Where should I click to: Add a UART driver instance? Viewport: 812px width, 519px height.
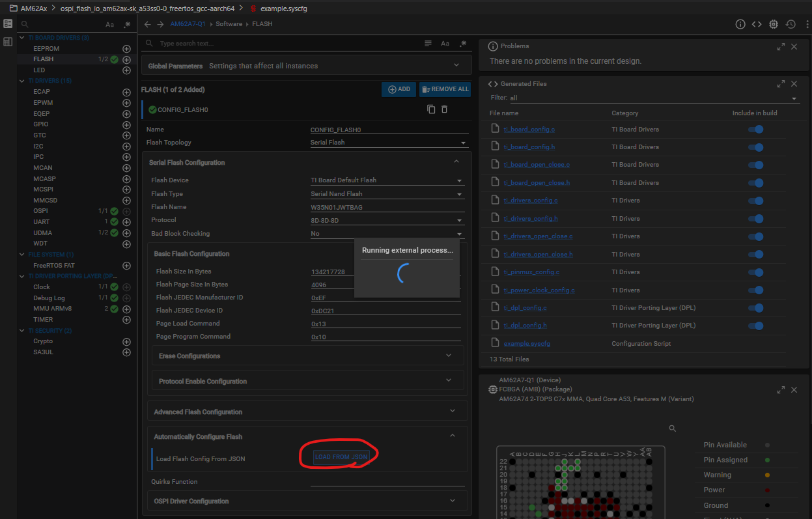126,222
